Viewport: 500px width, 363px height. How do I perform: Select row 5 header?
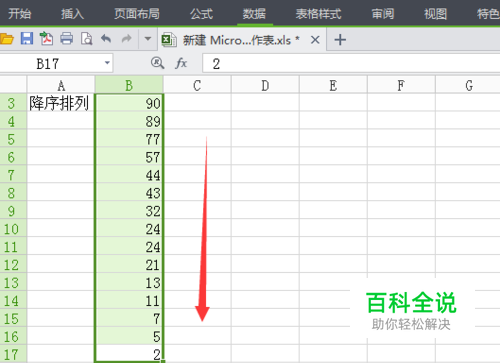[13, 139]
